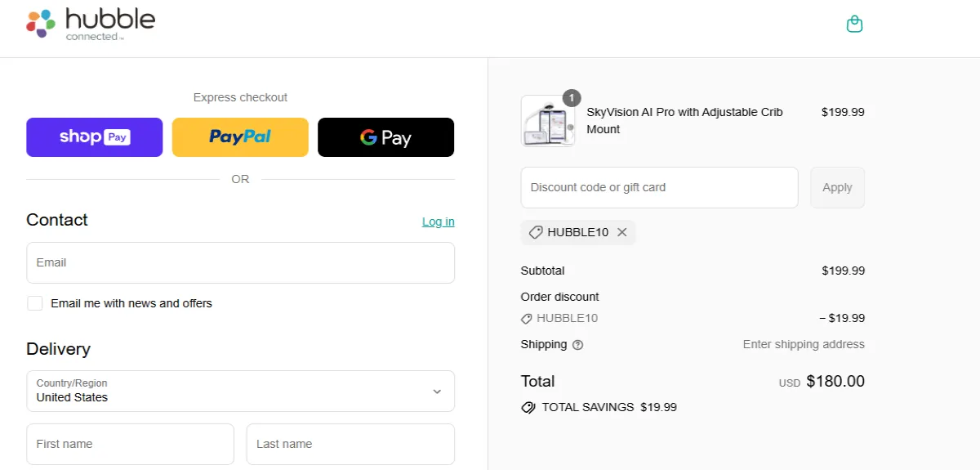This screenshot has height=470, width=980.
Task: Open the Country/Region dropdown
Action: pyautogui.click(x=240, y=391)
